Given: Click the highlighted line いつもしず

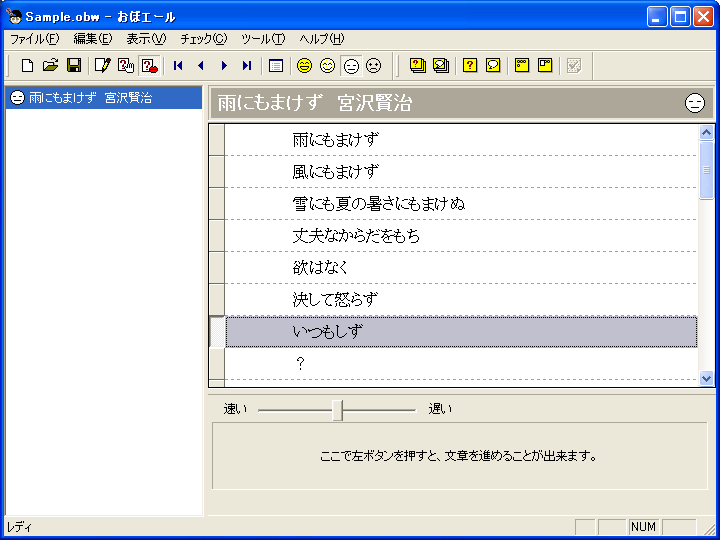Looking at the screenshot, I should pyautogui.click(x=461, y=332).
